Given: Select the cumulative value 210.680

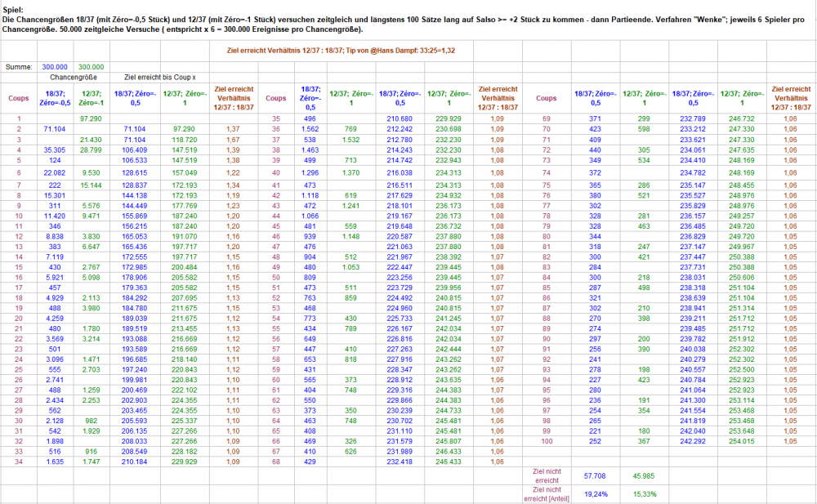Looking at the screenshot, I should tap(400, 118).
